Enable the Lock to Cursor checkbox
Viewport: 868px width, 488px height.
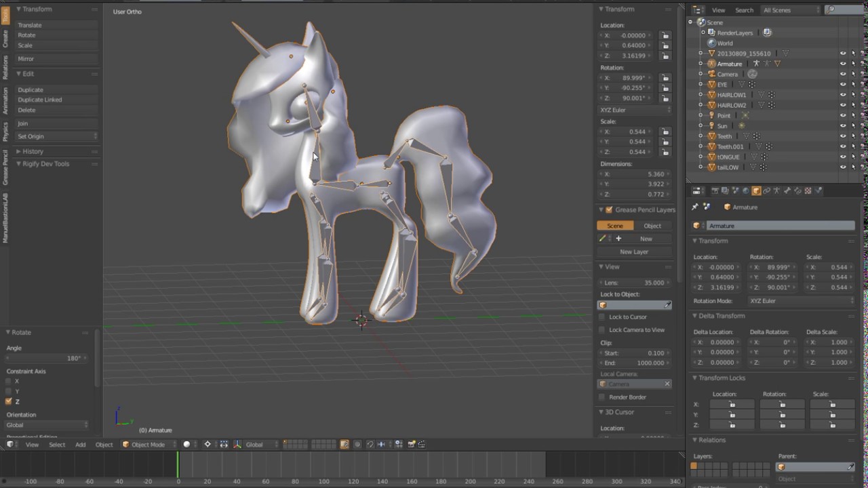coord(602,317)
